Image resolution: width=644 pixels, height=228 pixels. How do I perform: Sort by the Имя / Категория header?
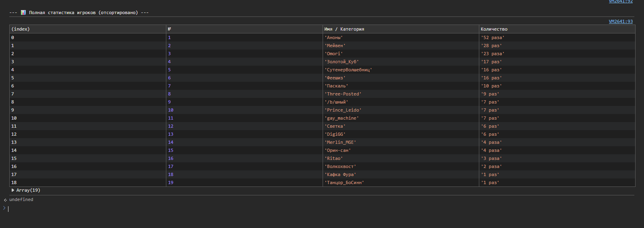coord(344,29)
